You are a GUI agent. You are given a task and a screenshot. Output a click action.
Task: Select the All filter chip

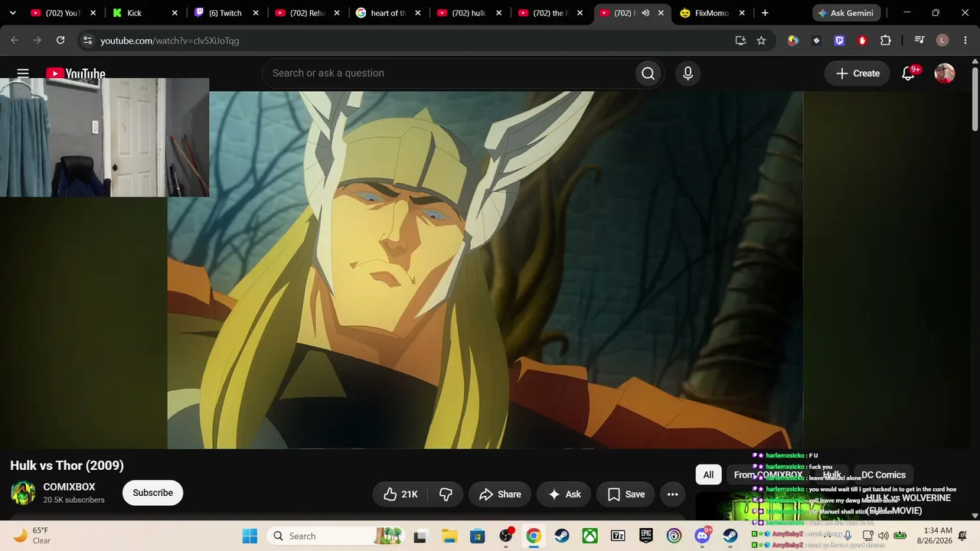click(x=708, y=475)
